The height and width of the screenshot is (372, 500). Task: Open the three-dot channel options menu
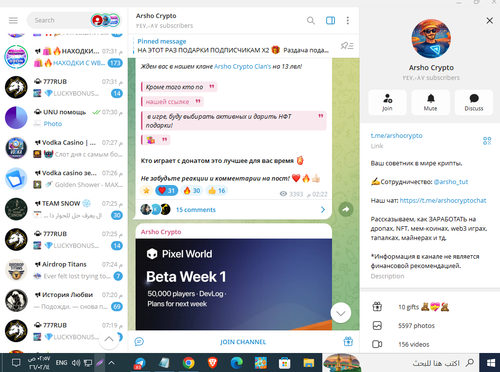pos(348,21)
